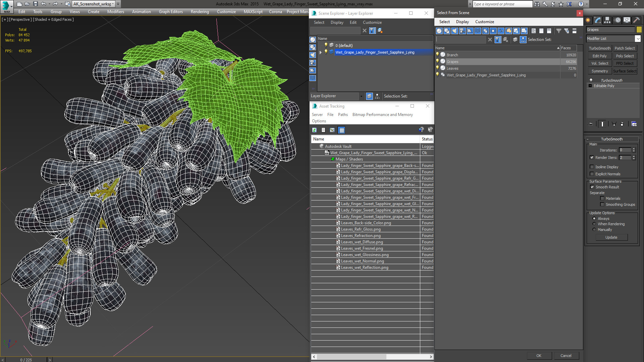
Task: Open the Utilities hammer panel tab
Action: click(x=636, y=20)
